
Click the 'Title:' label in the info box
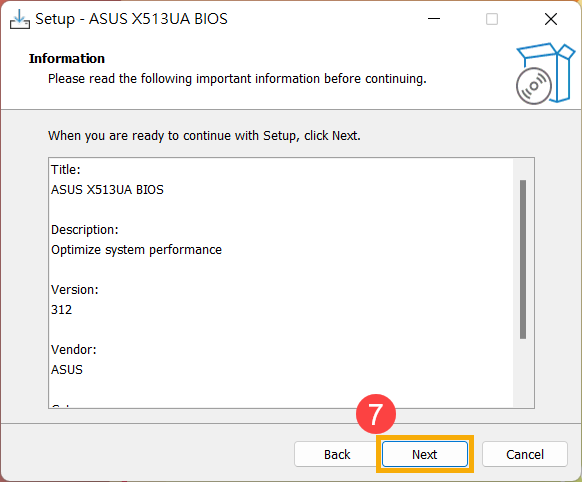[x=66, y=170]
